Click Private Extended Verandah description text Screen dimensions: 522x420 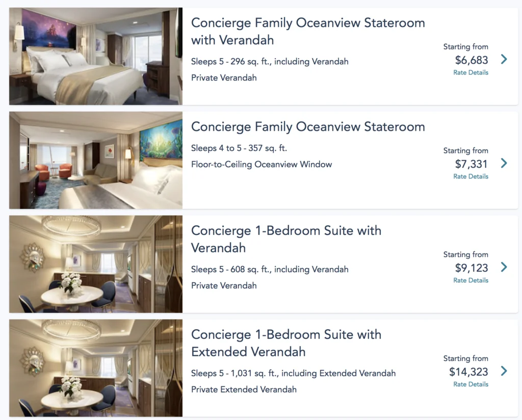coord(244,389)
